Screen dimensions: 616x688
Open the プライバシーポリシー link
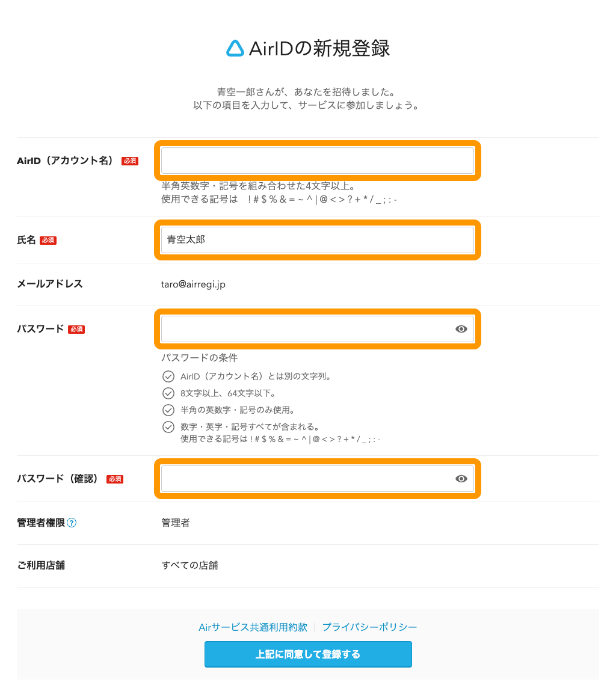coord(369,627)
